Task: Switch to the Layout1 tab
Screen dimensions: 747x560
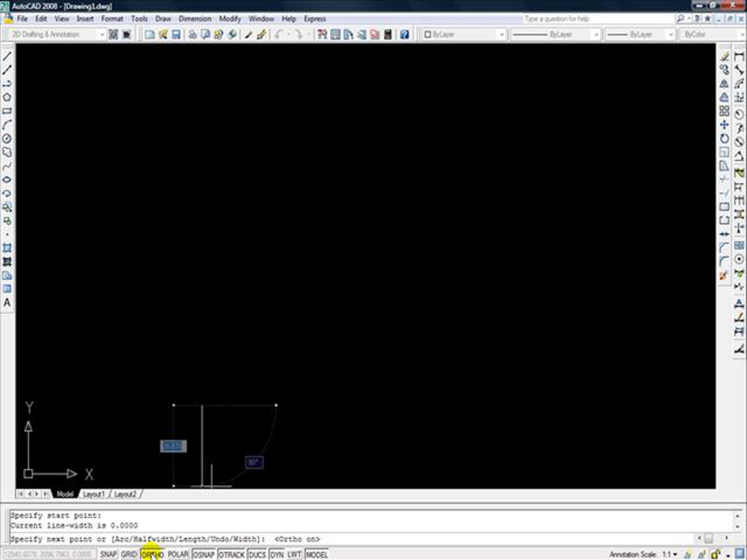Action: pyautogui.click(x=94, y=494)
